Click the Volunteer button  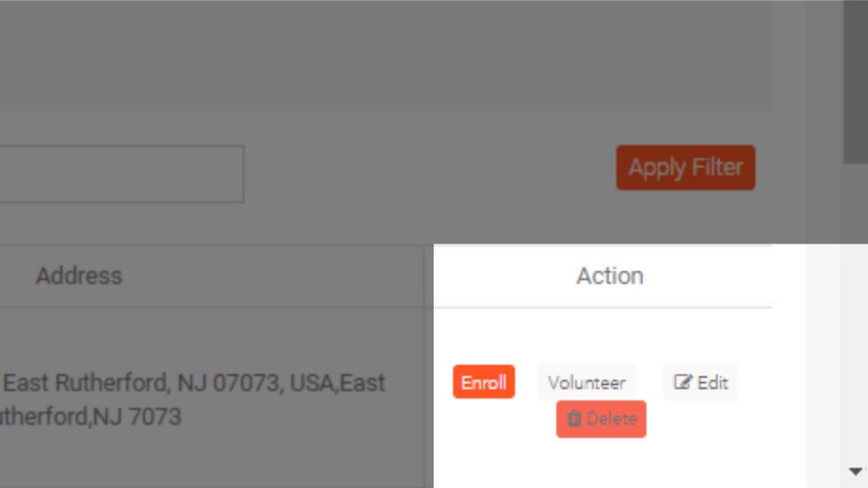[x=587, y=382]
